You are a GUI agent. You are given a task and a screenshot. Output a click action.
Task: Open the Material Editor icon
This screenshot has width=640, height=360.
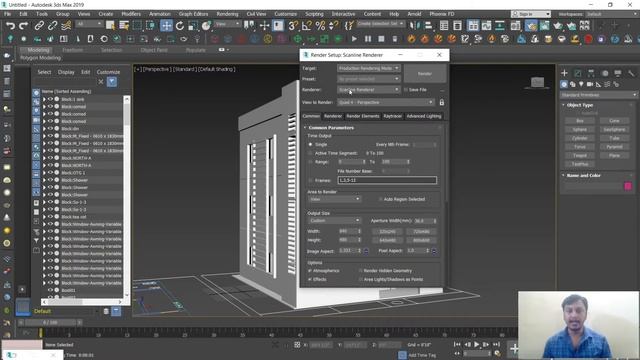pos(516,26)
